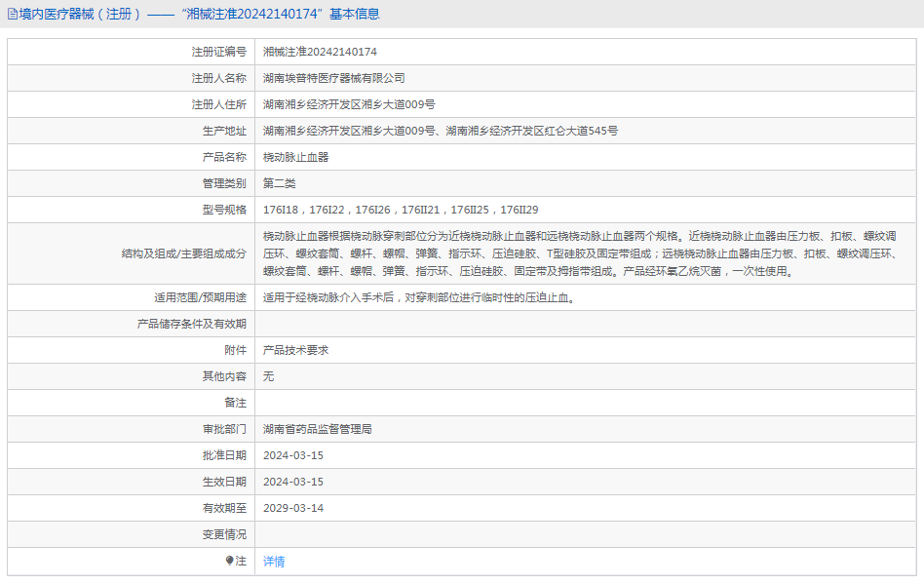Select intended use text 适用于经桡动脉介入手术后
The height and width of the screenshot is (584, 924).
pyautogui.click(x=419, y=297)
